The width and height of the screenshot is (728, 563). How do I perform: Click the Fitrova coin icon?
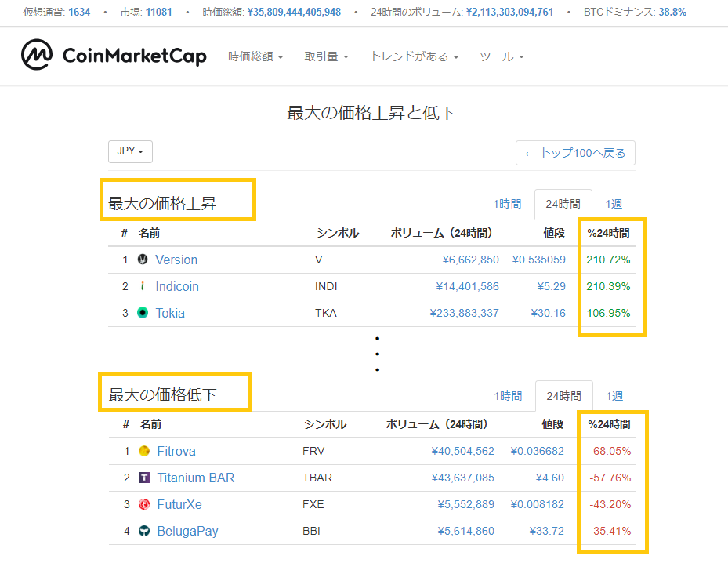tap(144, 452)
